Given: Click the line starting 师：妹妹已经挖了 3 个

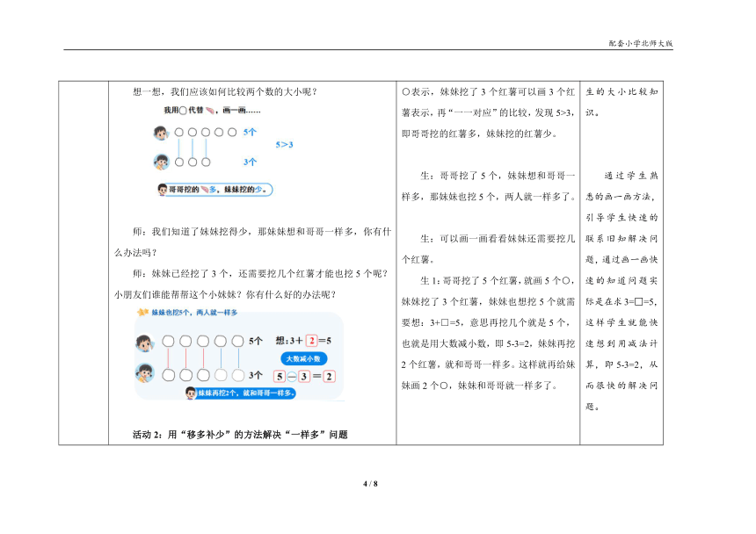Looking at the screenshot, I should (260, 273).
